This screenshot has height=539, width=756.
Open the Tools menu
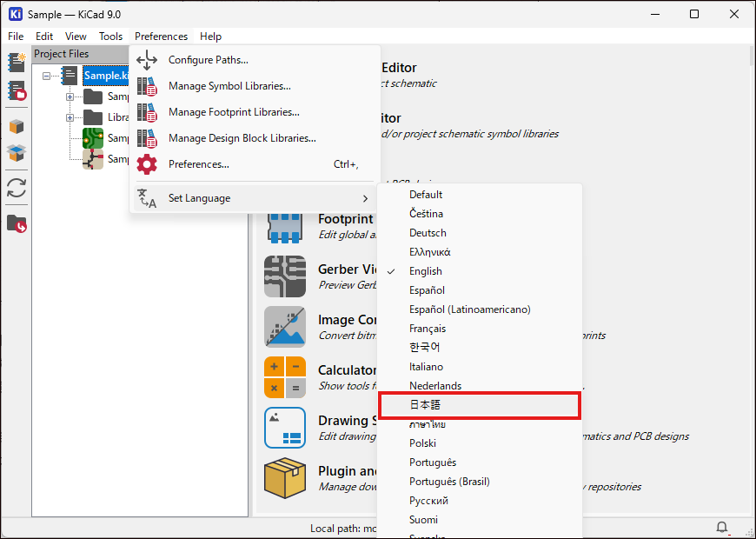coord(110,37)
